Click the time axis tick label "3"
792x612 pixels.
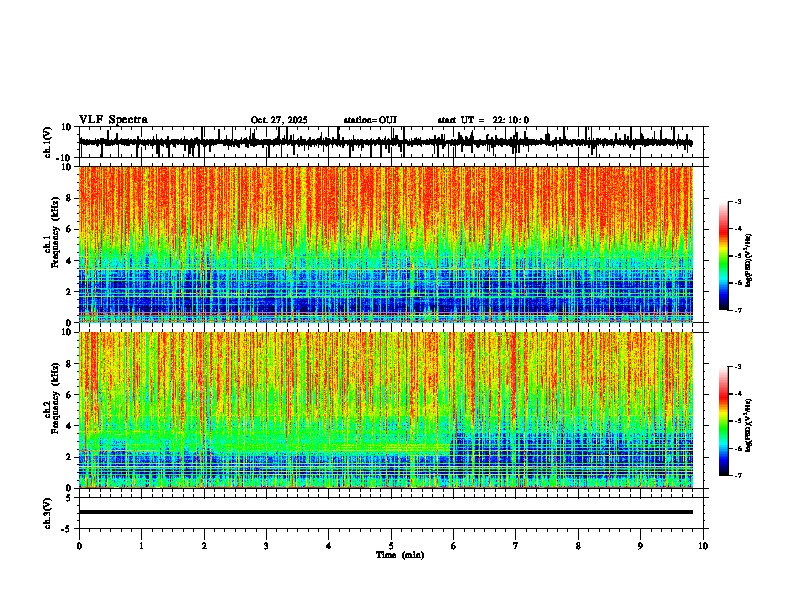pos(266,546)
